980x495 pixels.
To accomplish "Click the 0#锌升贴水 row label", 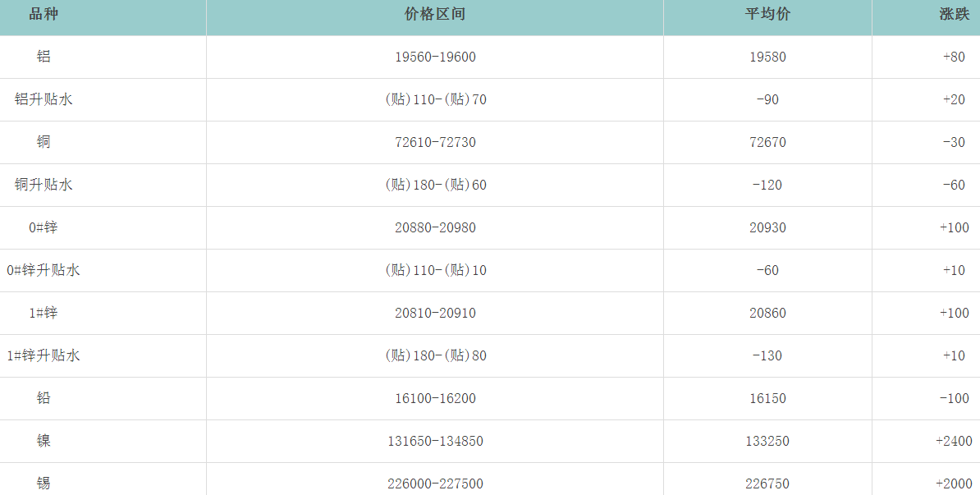I will tap(44, 270).
